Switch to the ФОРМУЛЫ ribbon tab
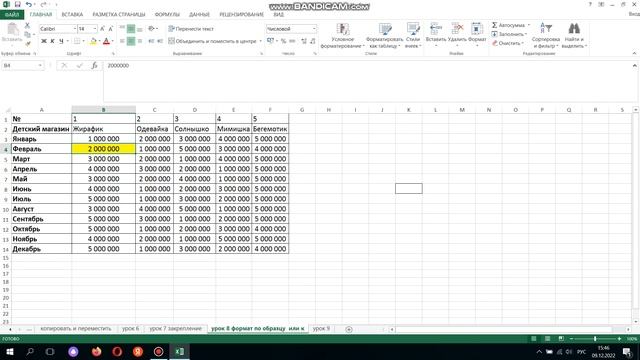 pyautogui.click(x=167, y=15)
